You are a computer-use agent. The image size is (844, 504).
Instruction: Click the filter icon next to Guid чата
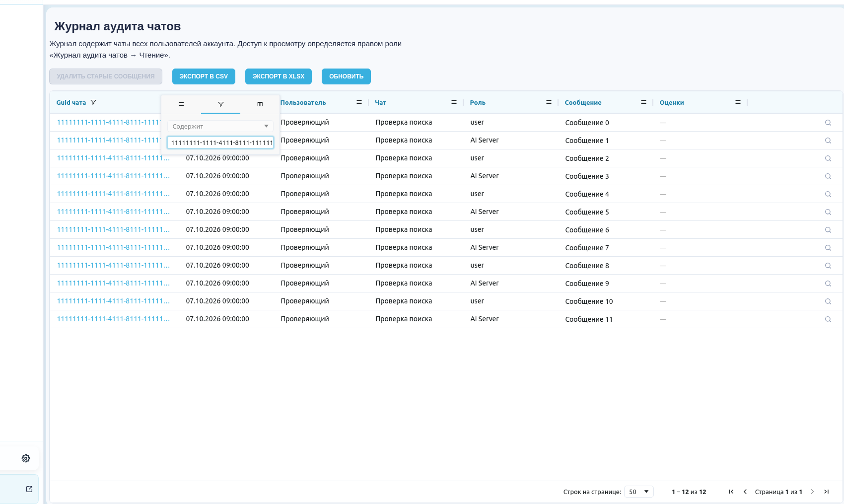pyautogui.click(x=93, y=102)
